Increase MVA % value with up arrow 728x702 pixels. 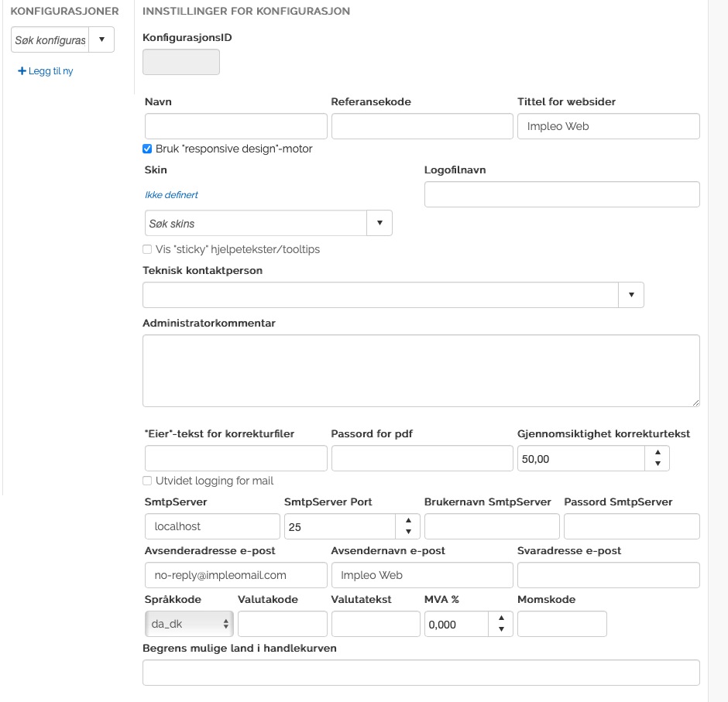(x=501, y=618)
